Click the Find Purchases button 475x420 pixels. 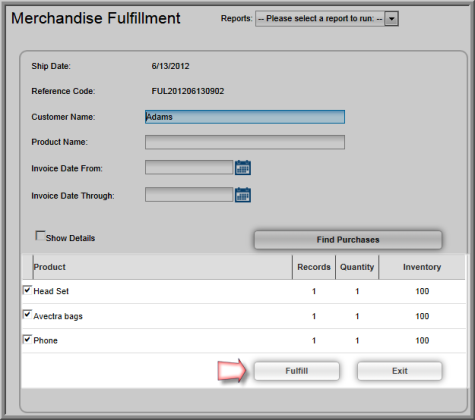348,240
